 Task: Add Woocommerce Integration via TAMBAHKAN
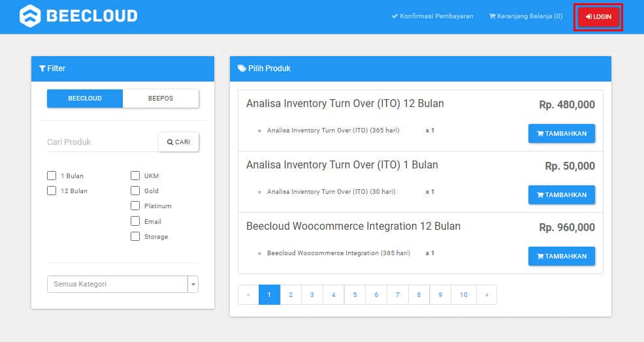click(x=562, y=256)
